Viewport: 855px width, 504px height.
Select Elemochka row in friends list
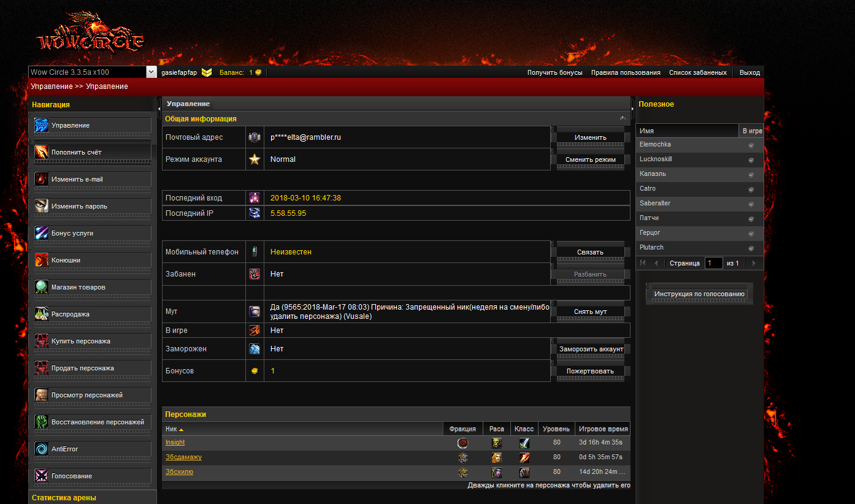pos(687,145)
